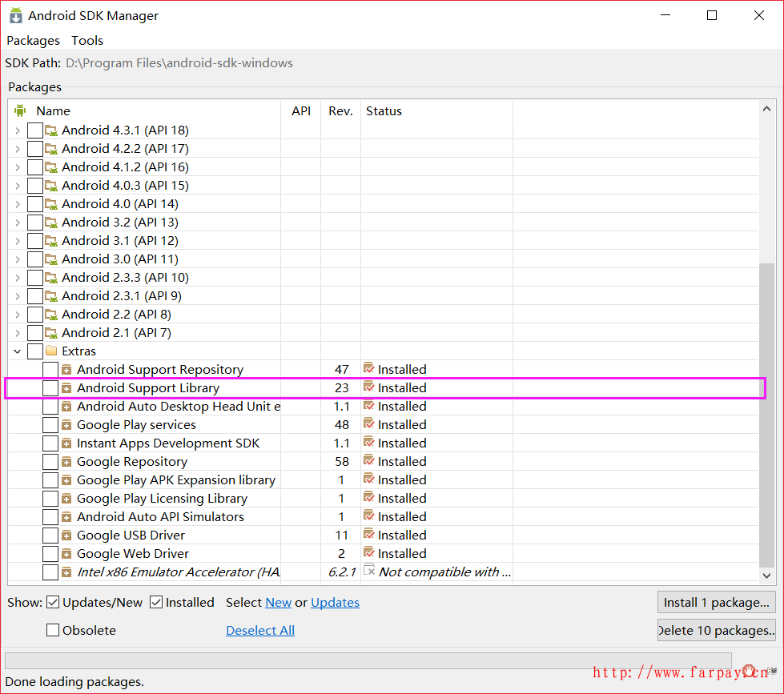The width and height of the screenshot is (784, 694).
Task: Click the Google Play services package icon
Action: [x=66, y=425]
